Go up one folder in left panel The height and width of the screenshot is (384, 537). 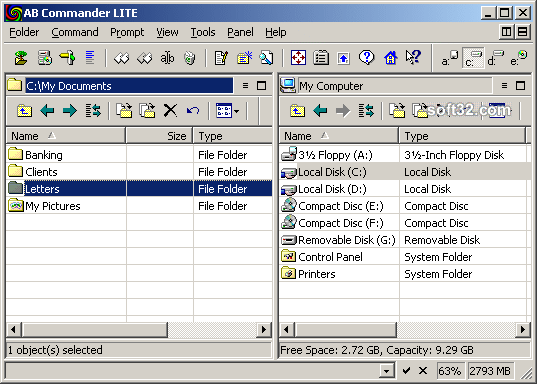[24, 111]
